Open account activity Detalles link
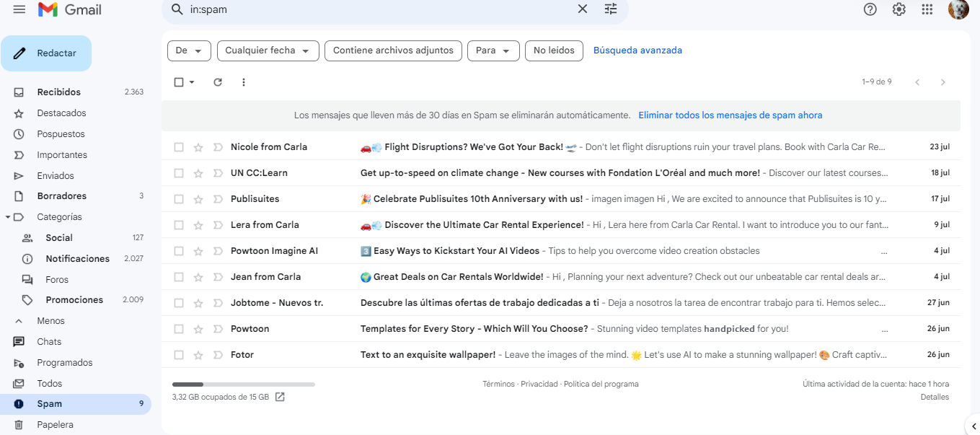The width and height of the screenshot is (980, 435). (935, 397)
